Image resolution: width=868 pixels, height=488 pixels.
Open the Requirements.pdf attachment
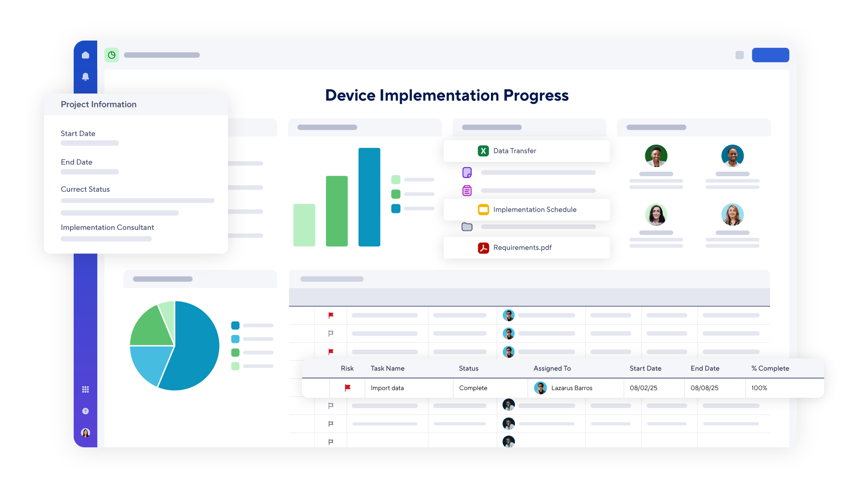click(522, 248)
